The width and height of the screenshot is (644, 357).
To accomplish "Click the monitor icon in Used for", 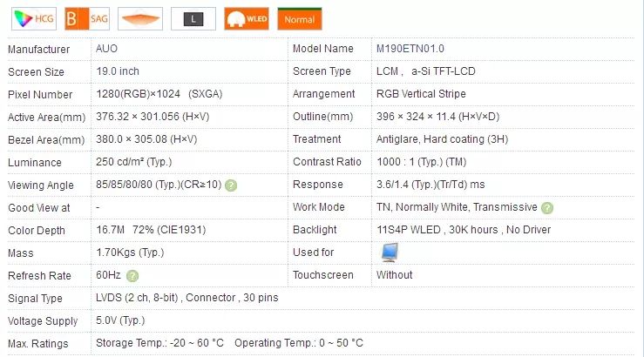I will point(390,252).
